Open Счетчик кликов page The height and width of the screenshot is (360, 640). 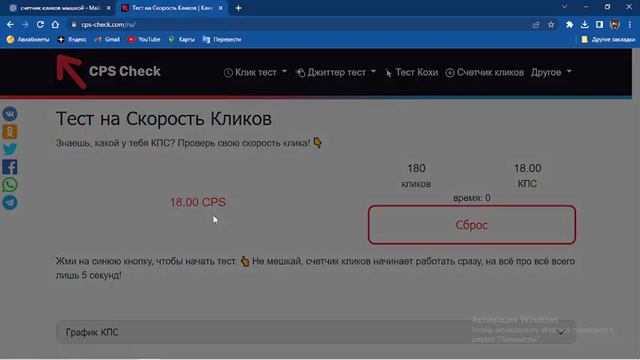484,72
